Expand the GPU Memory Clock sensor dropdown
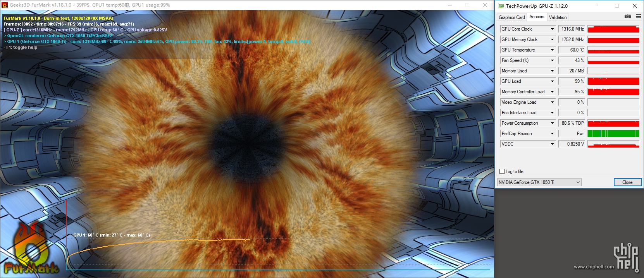Screen dimensions: 644x278 [552, 39]
